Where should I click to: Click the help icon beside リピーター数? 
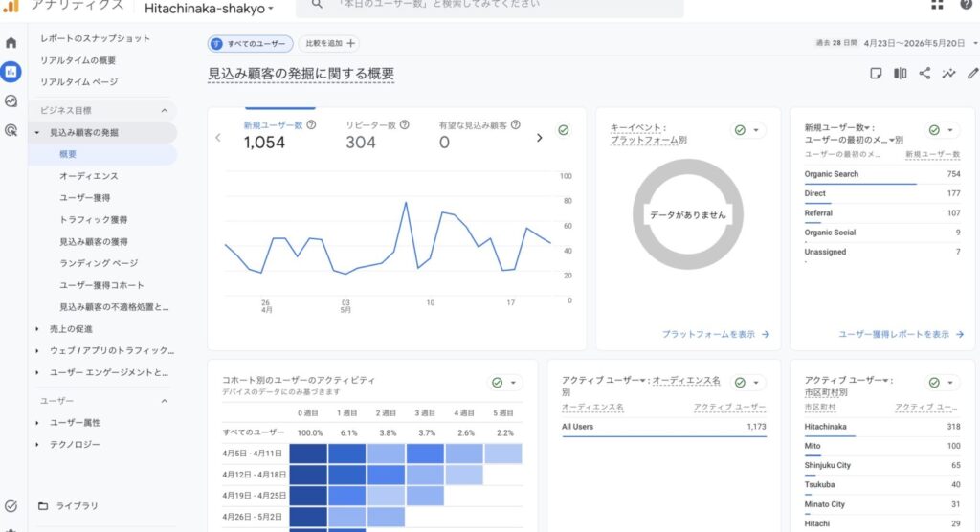pyautogui.click(x=405, y=125)
